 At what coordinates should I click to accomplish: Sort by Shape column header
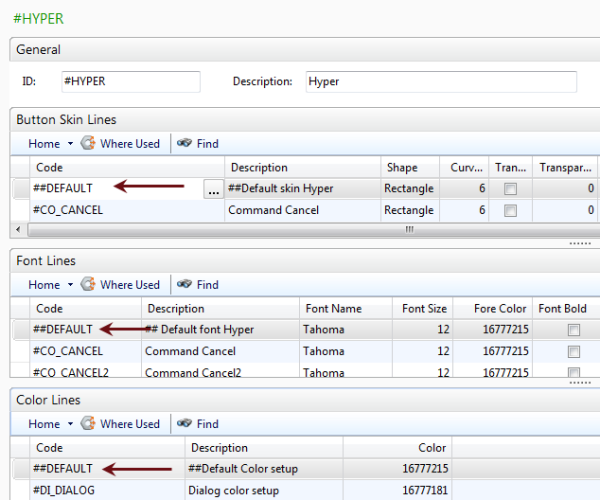pos(400,168)
